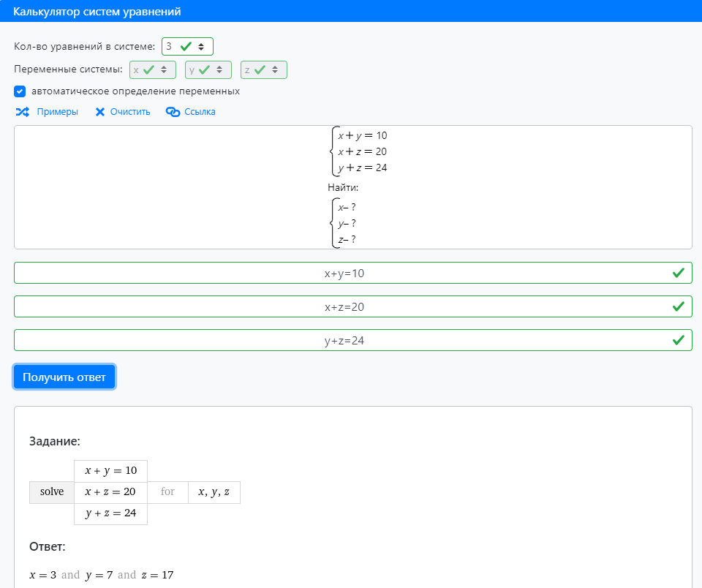Click the shuffle icon beside Примеры
Screen dimensions: 702x588
(x=23, y=111)
